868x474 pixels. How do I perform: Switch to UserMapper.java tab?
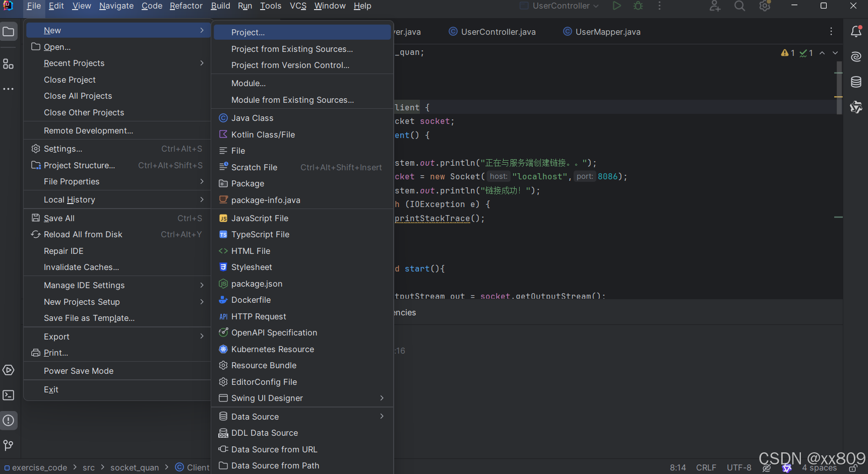click(602, 32)
